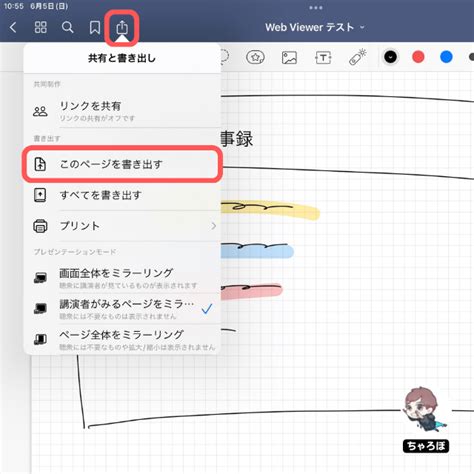Viewport: 474px width, 474px height.
Task: Select ページ全体をミラーリング mode
Action: click(122, 339)
